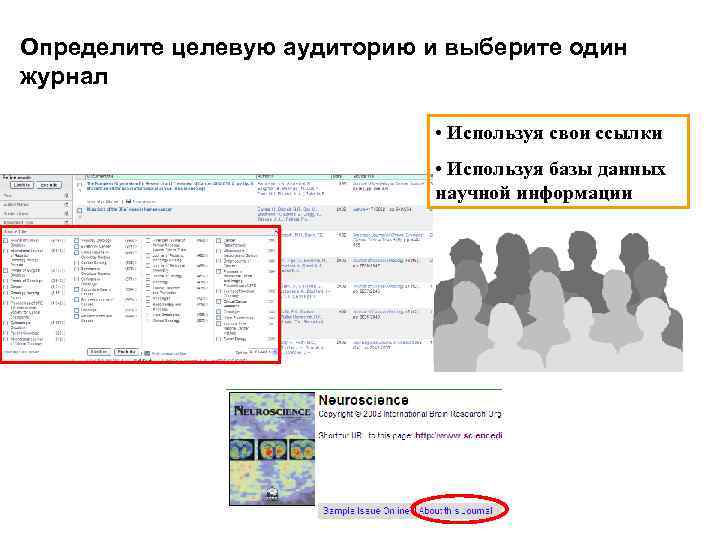720x540 pixels.
Task: Click the Neuroscience journal title heading
Action: point(363,400)
